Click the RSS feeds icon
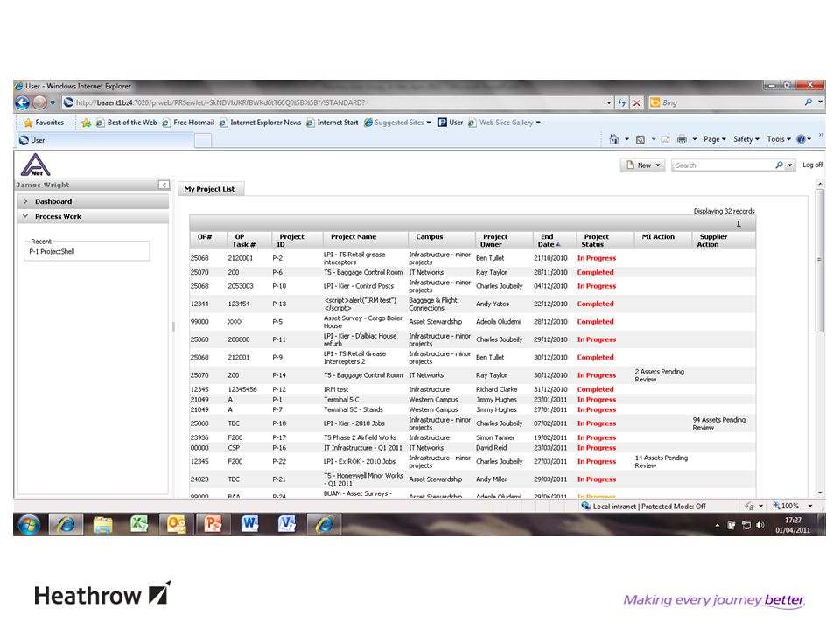This screenshot has width=840, height=630. click(x=640, y=139)
